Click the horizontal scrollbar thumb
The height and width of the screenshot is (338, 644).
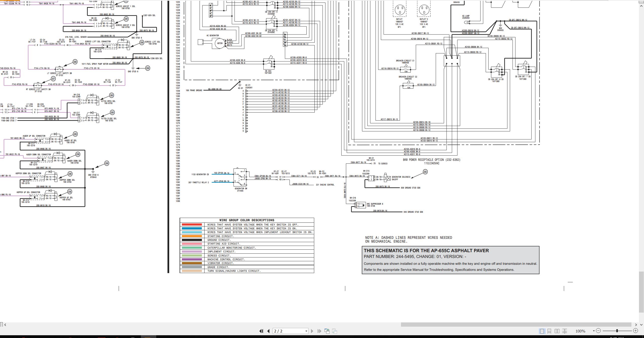coord(517,325)
